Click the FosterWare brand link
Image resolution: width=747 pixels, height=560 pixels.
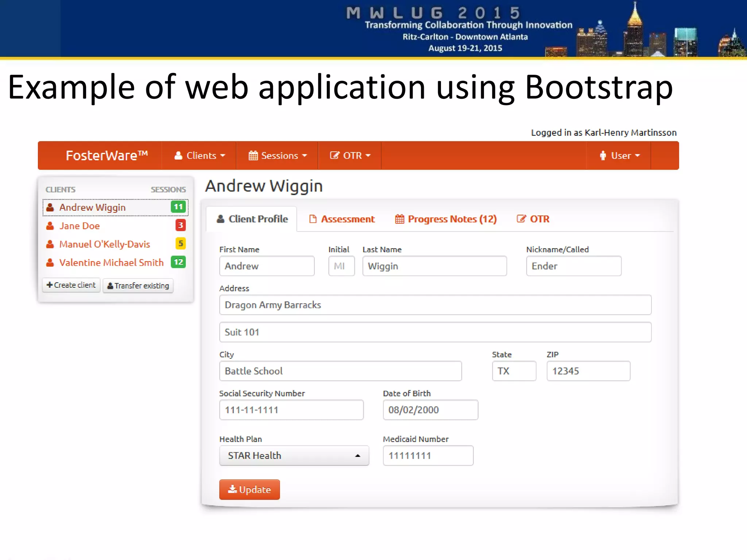coord(107,156)
